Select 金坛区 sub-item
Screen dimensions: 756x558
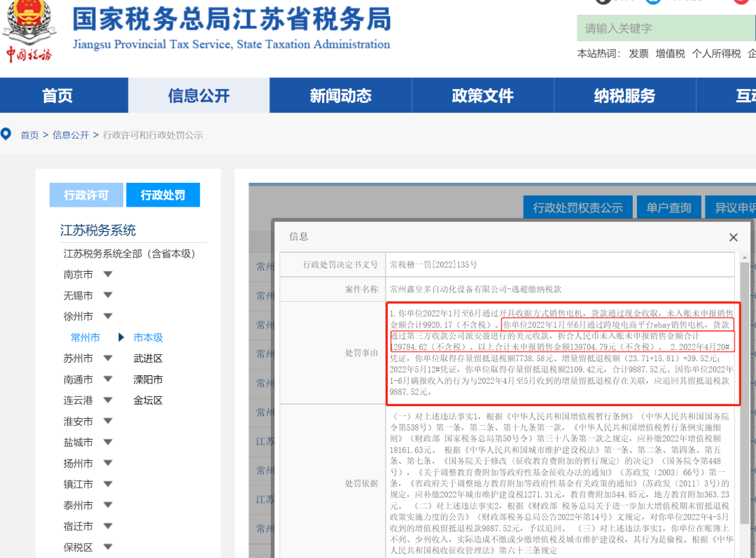pos(148,400)
